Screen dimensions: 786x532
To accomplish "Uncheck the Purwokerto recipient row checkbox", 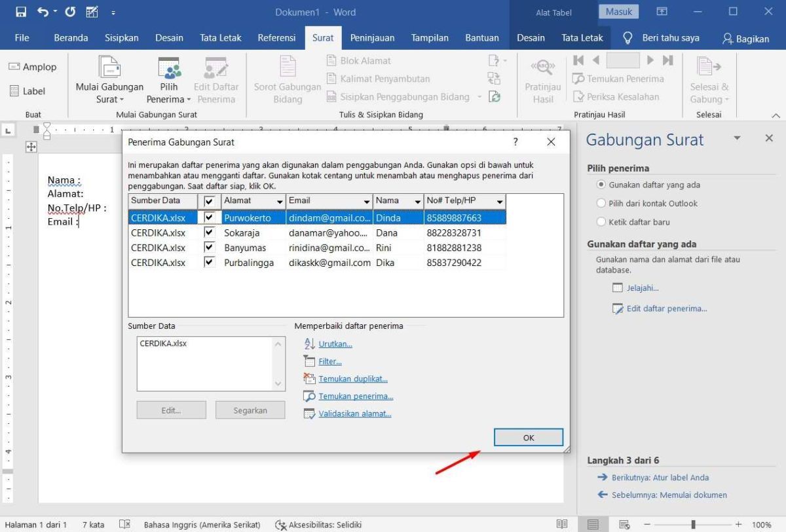I will 210,216.
